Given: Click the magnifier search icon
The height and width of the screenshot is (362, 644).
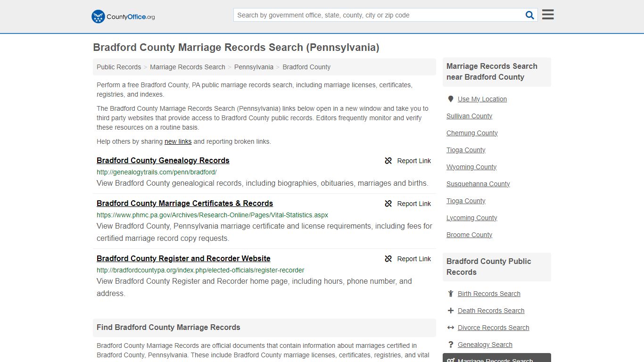Looking at the screenshot, I should (x=530, y=15).
